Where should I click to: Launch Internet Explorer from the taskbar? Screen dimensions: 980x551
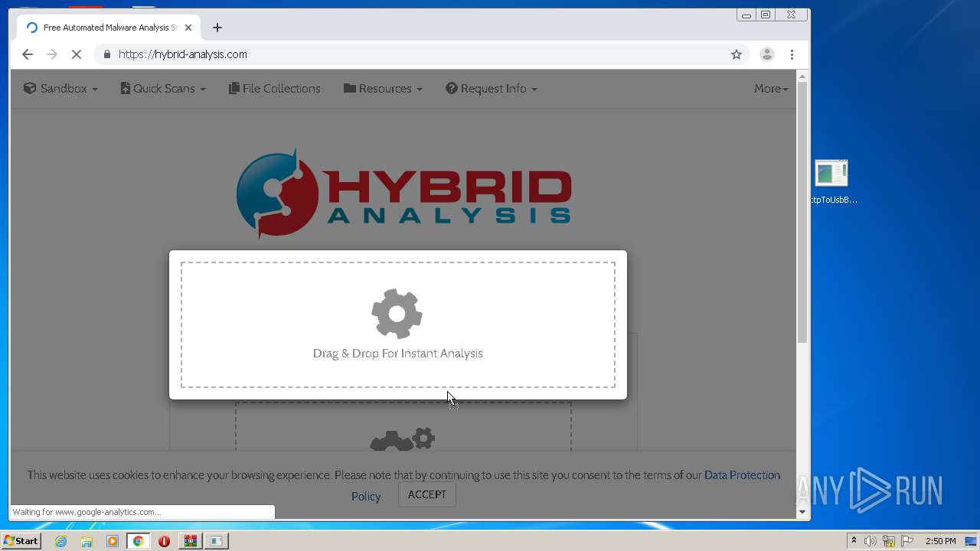click(60, 541)
